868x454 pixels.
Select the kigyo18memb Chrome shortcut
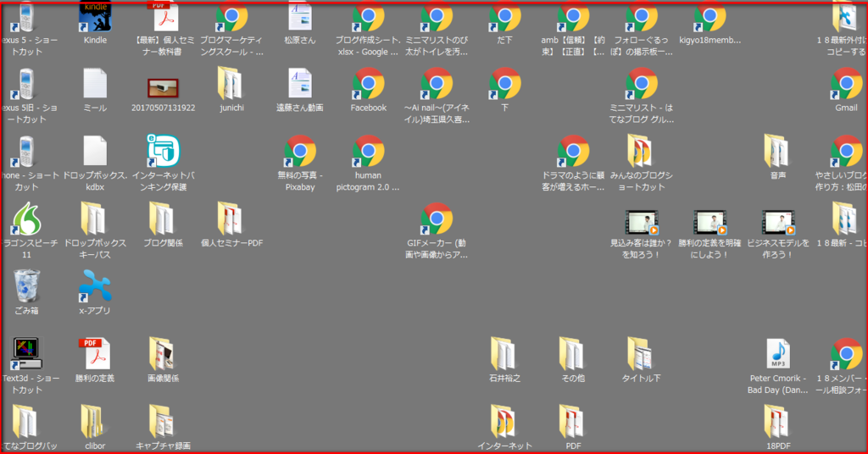709,17
